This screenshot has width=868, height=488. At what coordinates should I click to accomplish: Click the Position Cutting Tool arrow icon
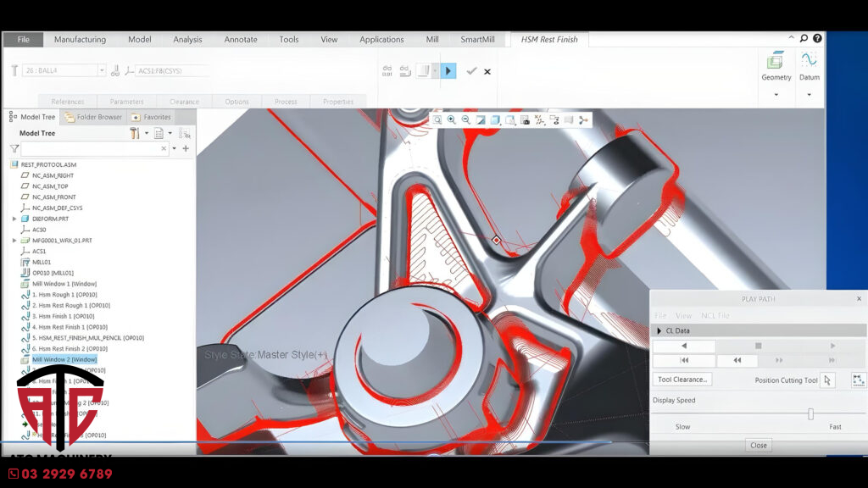tap(828, 380)
